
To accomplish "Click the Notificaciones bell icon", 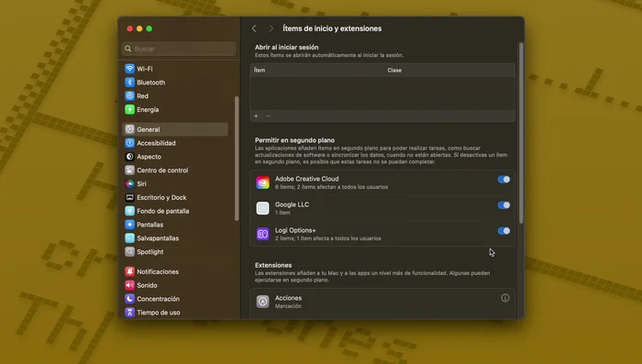I will 130,271.
